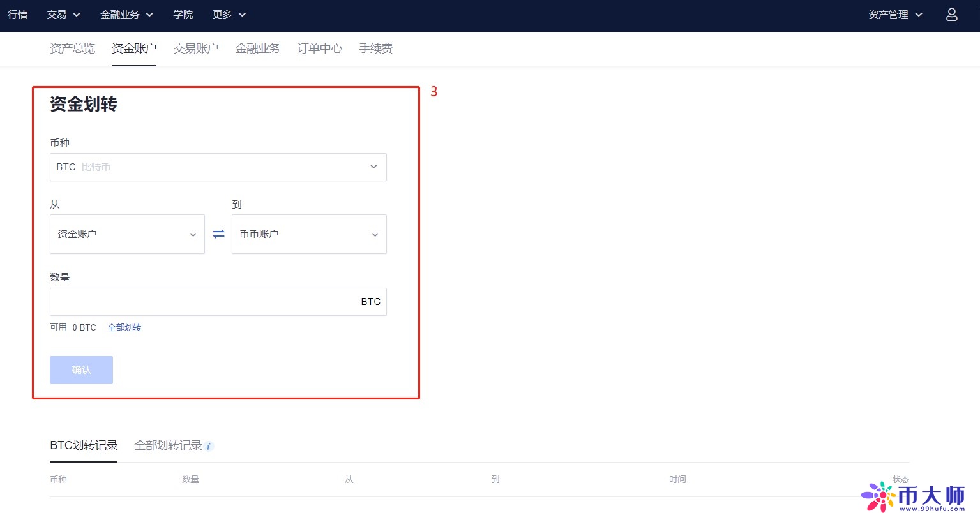The width and height of the screenshot is (980, 513).
Task: Select the 学院 menu item
Action: (183, 14)
